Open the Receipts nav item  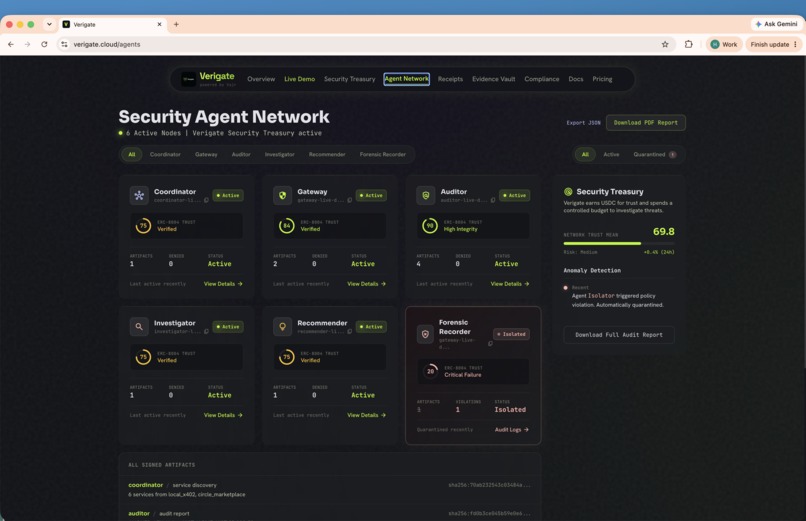pos(450,79)
